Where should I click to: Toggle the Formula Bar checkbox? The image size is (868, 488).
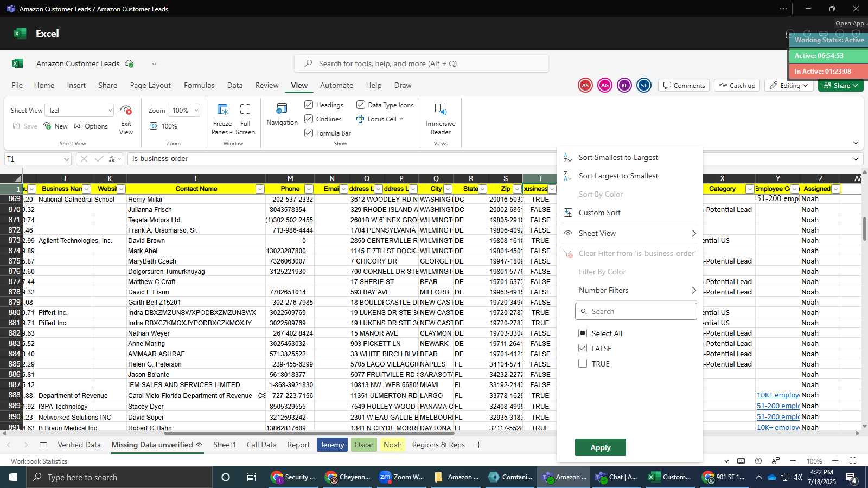coord(309,133)
